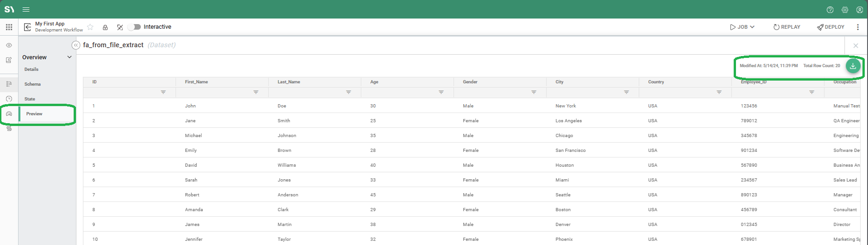Open the apps grid launcher

pyautogui.click(x=9, y=27)
